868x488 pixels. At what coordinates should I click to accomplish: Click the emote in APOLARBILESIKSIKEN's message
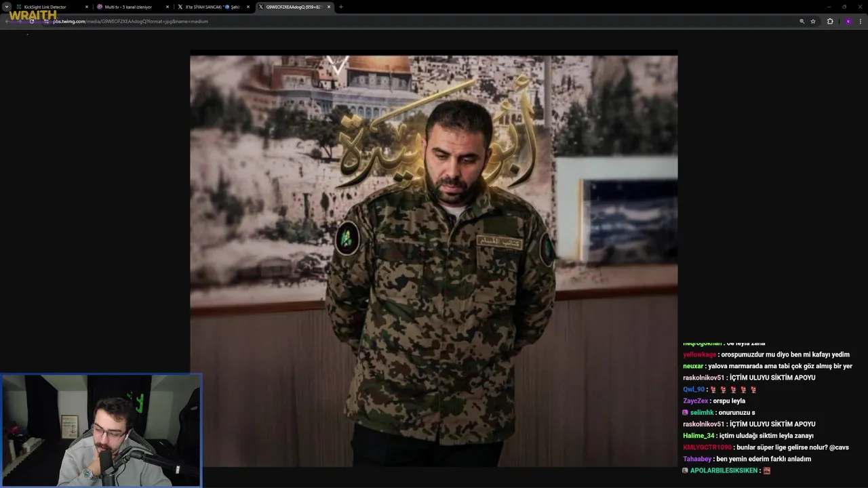coord(767,470)
